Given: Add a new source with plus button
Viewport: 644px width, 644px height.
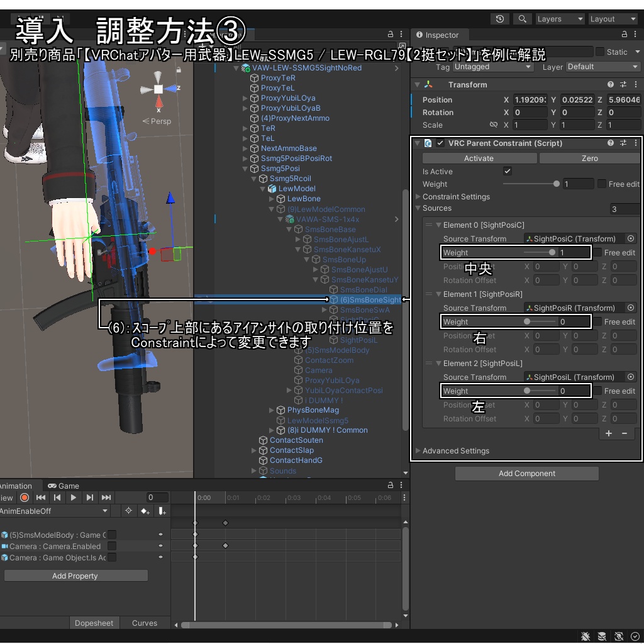Looking at the screenshot, I should (x=608, y=433).
